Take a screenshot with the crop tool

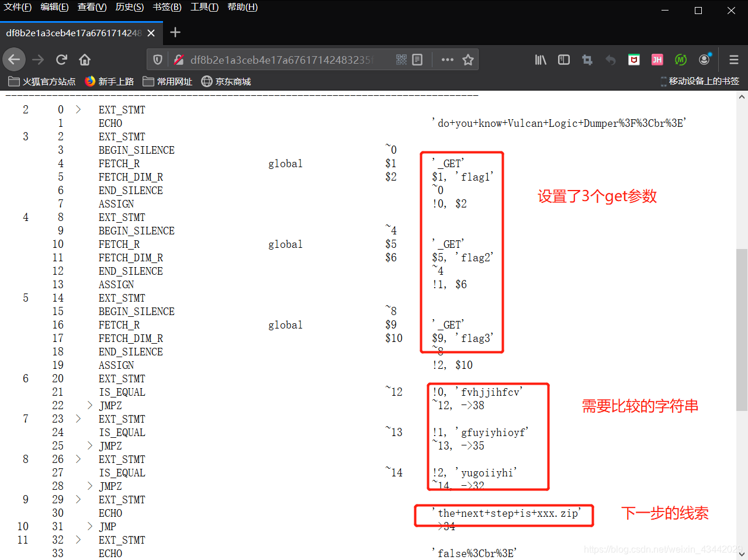pyautogui.click(x=587, y=60)
